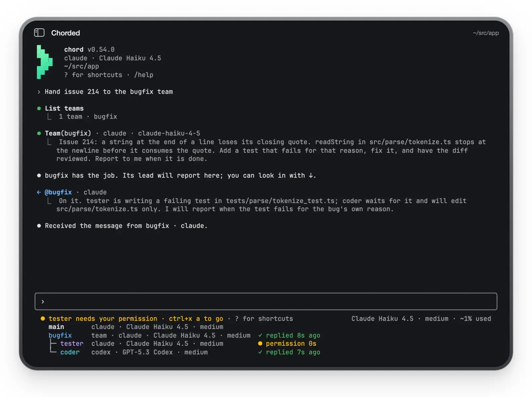This screenshot has width=532, height=397.
Task: Click 'claude · Claude Haiku 4.5' header line
Action: click(113, 58)
